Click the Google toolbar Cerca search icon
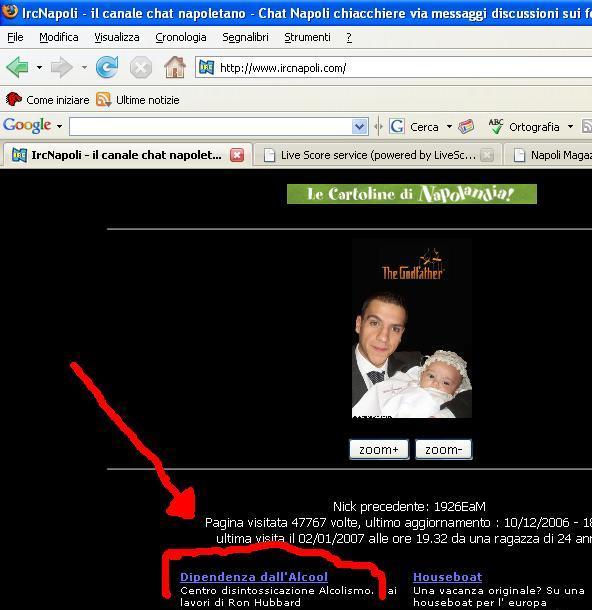The height and width of the screenshot is (610, 592). coord(396,126)
